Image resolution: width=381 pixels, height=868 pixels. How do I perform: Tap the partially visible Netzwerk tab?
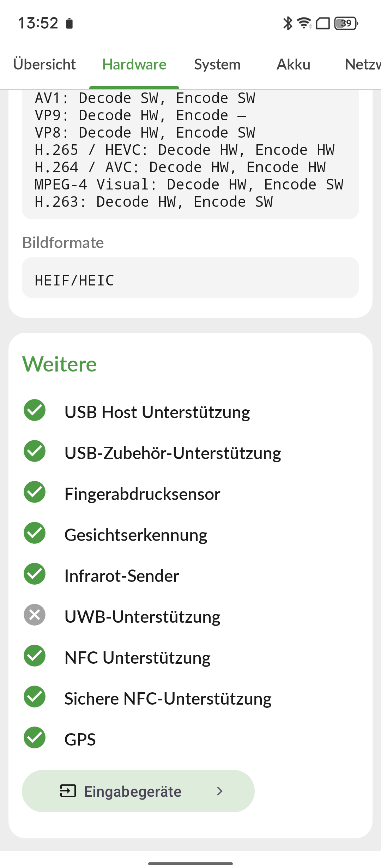click(363, 65)
